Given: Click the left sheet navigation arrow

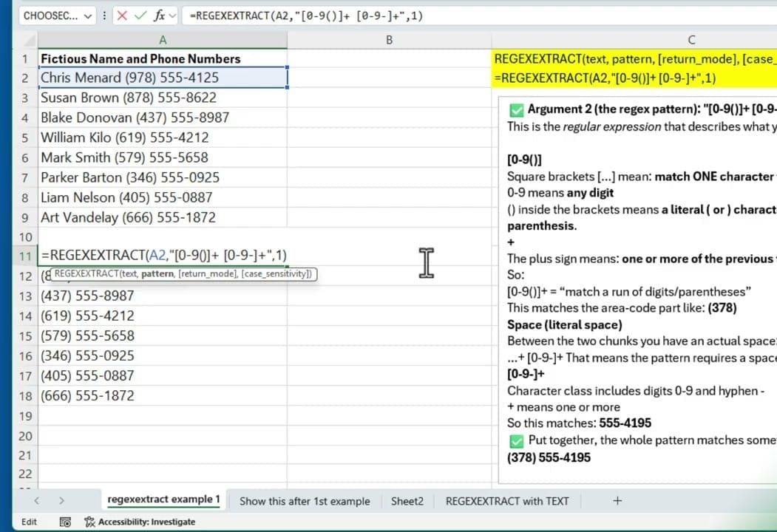Looking at the screenshot, I should [36, 501].
